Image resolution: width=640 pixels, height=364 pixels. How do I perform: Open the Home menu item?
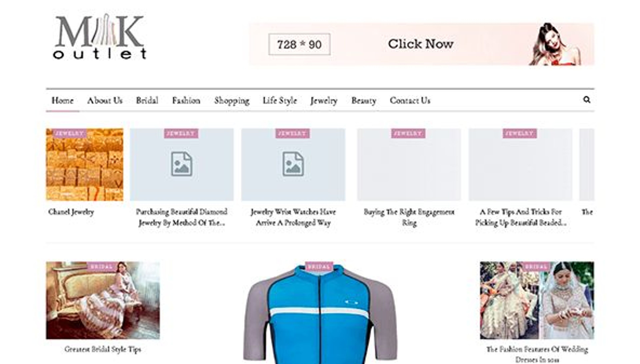62,101
